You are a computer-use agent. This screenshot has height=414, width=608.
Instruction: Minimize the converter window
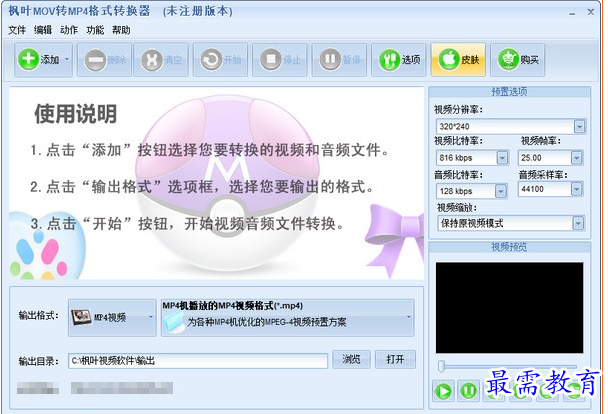[572, 14]
